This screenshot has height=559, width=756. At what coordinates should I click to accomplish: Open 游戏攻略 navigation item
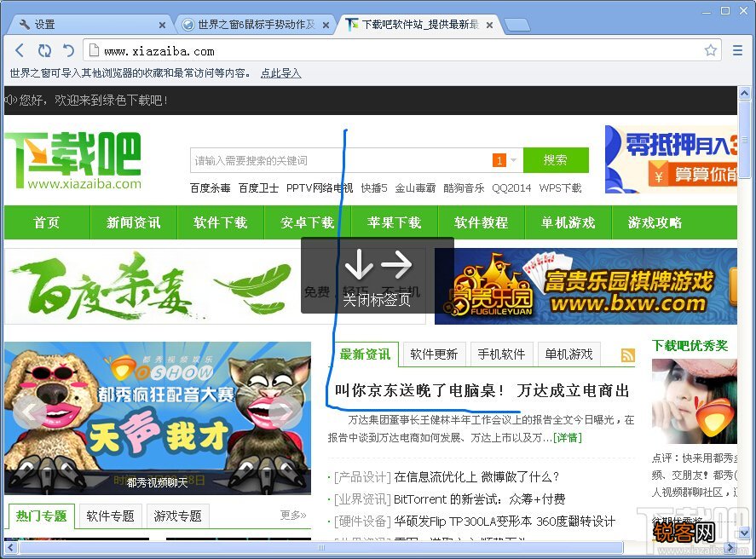tap(655, 222)
